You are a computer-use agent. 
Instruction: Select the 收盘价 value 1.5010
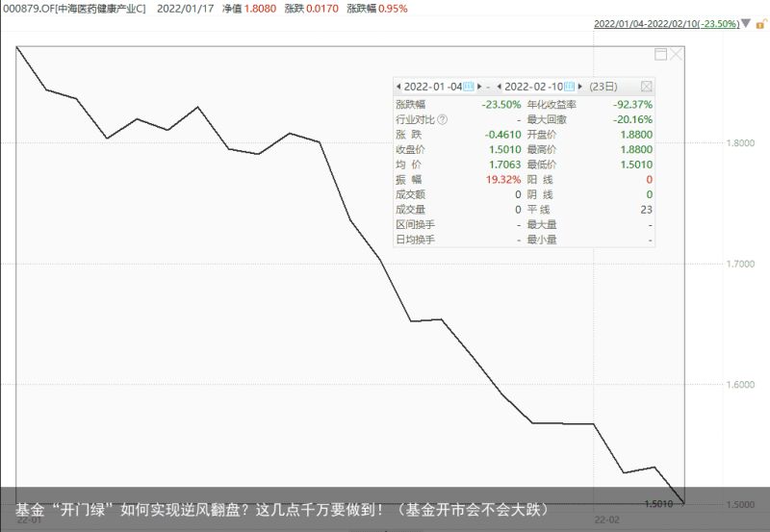pyautogui.click(x=504, y=149)
